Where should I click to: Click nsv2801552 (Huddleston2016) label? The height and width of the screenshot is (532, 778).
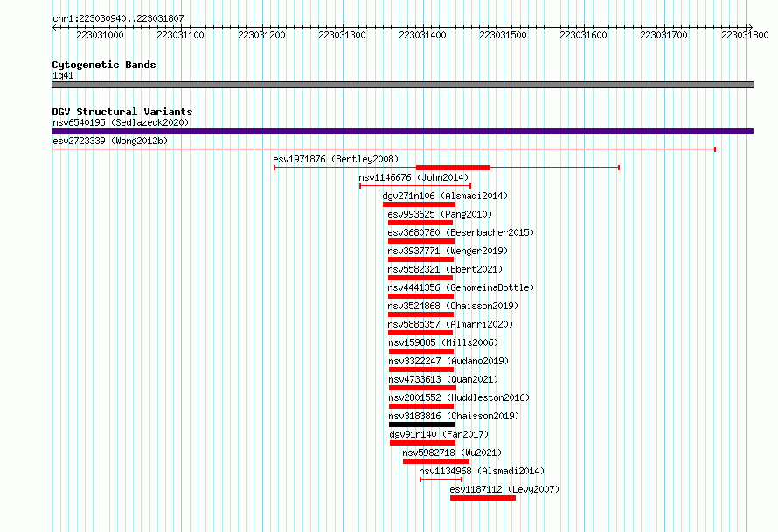pos(459,397)
